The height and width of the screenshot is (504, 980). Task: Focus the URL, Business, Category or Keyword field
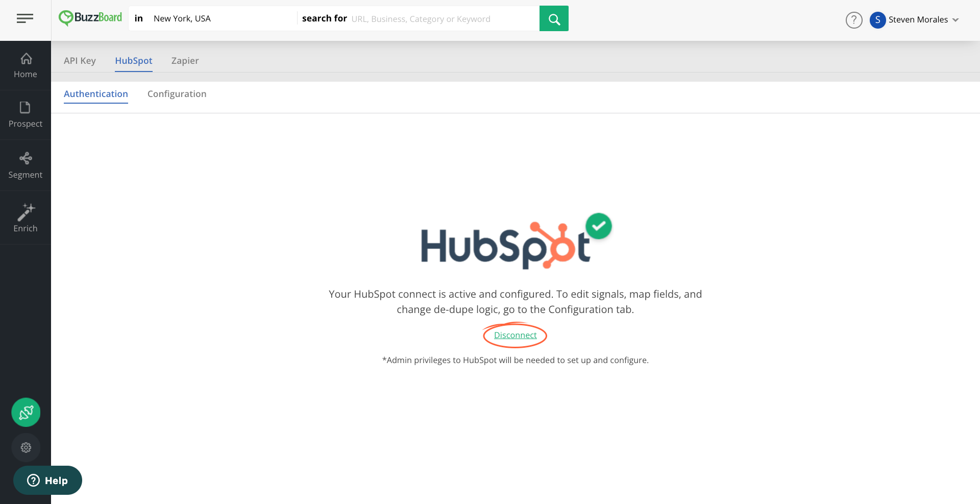[x=443, y=19]
